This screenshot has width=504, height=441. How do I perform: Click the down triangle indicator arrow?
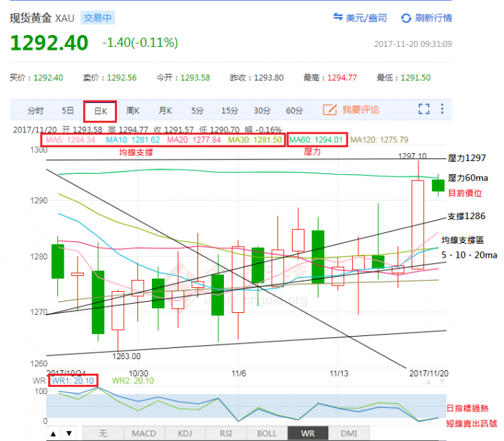coord(69,433)
